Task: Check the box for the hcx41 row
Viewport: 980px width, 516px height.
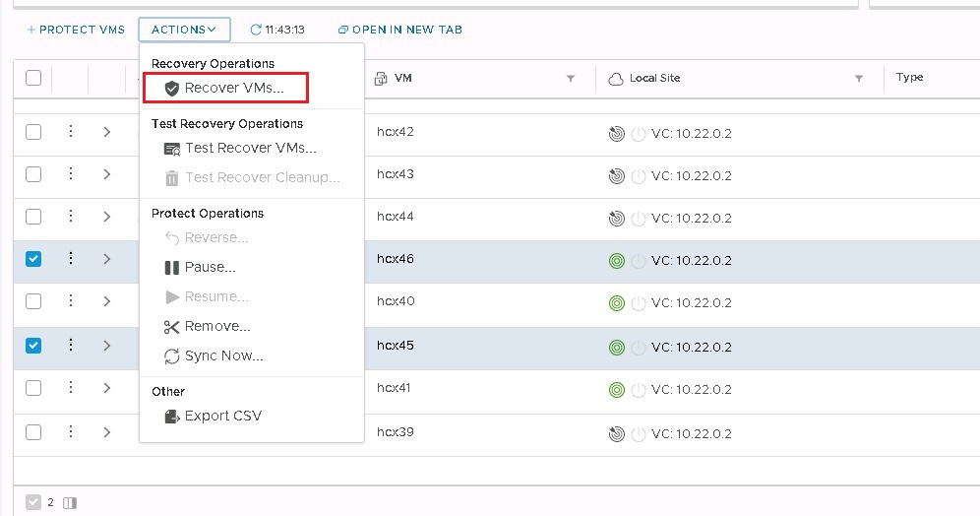Action: pos(33,388)
